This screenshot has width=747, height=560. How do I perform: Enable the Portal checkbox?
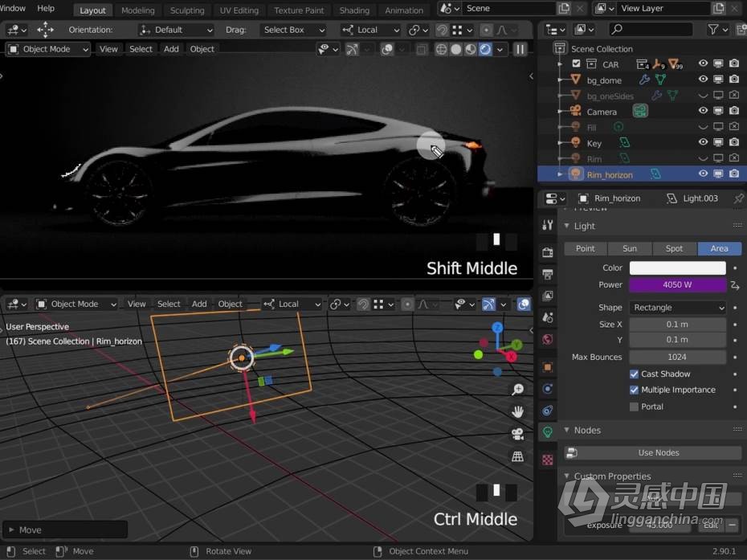pos(634,407)
